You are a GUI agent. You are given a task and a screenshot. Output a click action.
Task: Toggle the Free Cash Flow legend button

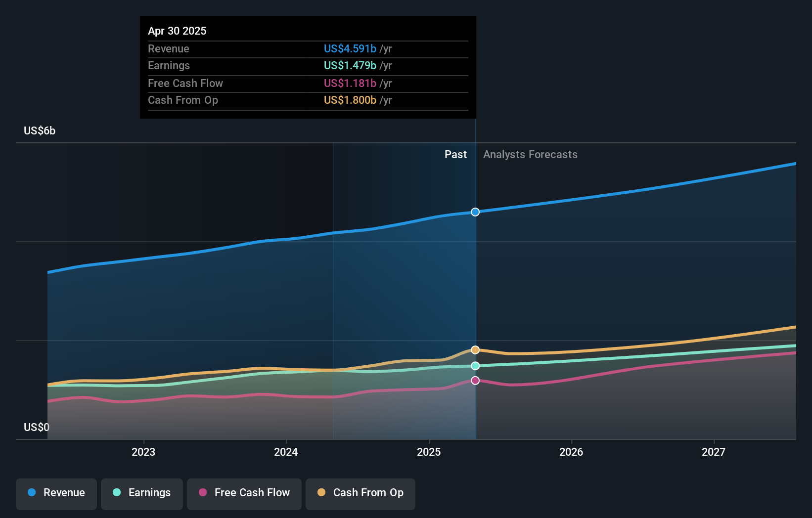pyautogui.click(x=244, y=494)
